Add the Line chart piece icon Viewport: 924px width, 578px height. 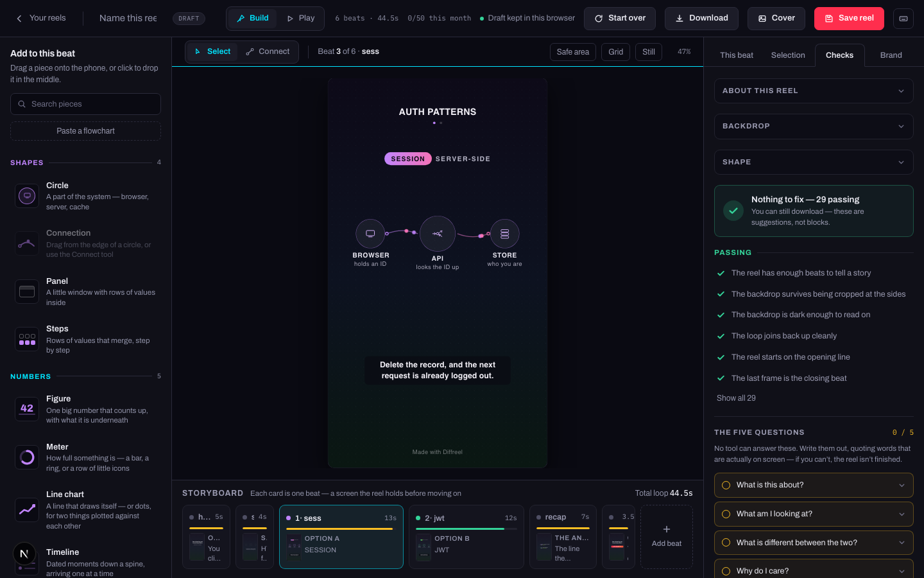27,510
